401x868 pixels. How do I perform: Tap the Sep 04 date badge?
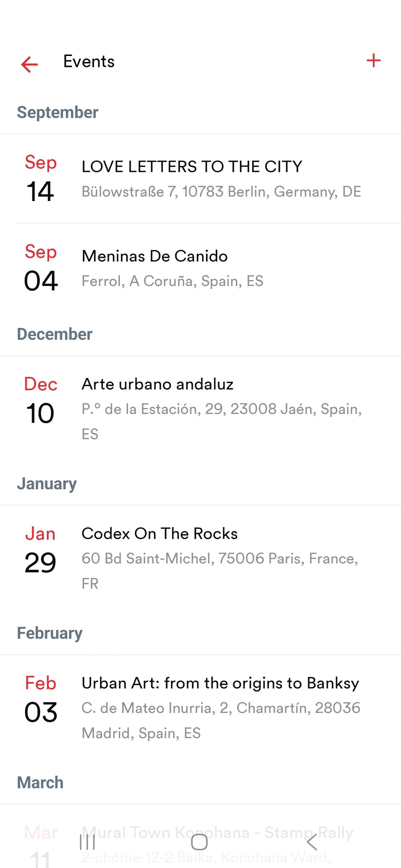click(40, 268)
